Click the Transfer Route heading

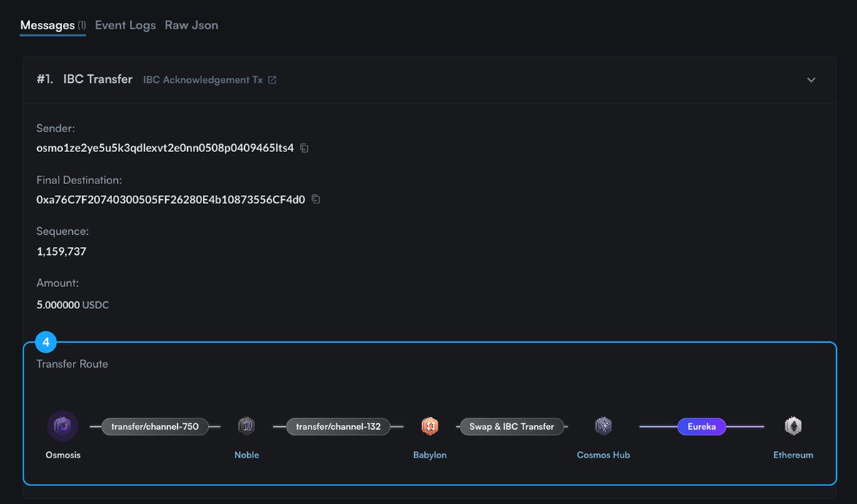pyautogui.click(x=72, y=363)
